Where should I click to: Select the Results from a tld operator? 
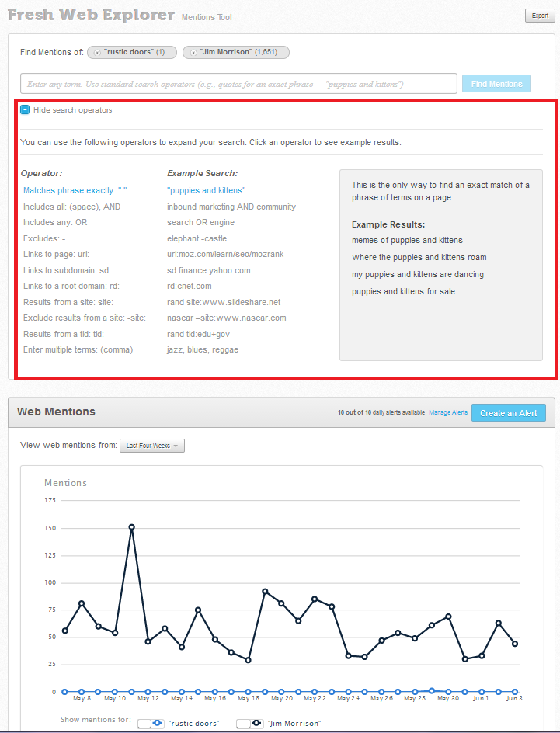coord(64,334)
